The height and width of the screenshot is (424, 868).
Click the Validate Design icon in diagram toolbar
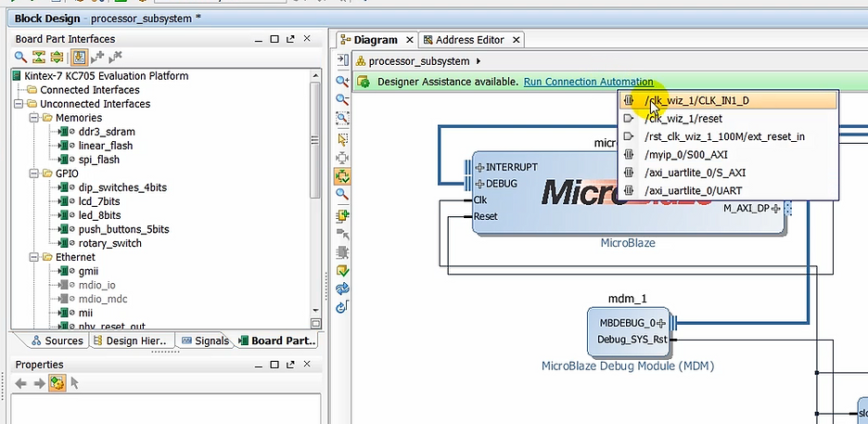click(342, 270)
